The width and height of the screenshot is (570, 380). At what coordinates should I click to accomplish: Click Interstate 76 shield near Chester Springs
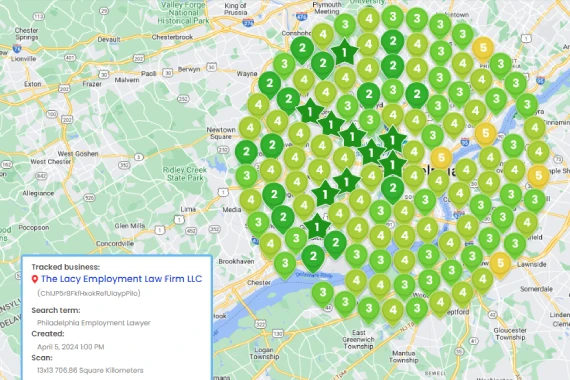17,48
